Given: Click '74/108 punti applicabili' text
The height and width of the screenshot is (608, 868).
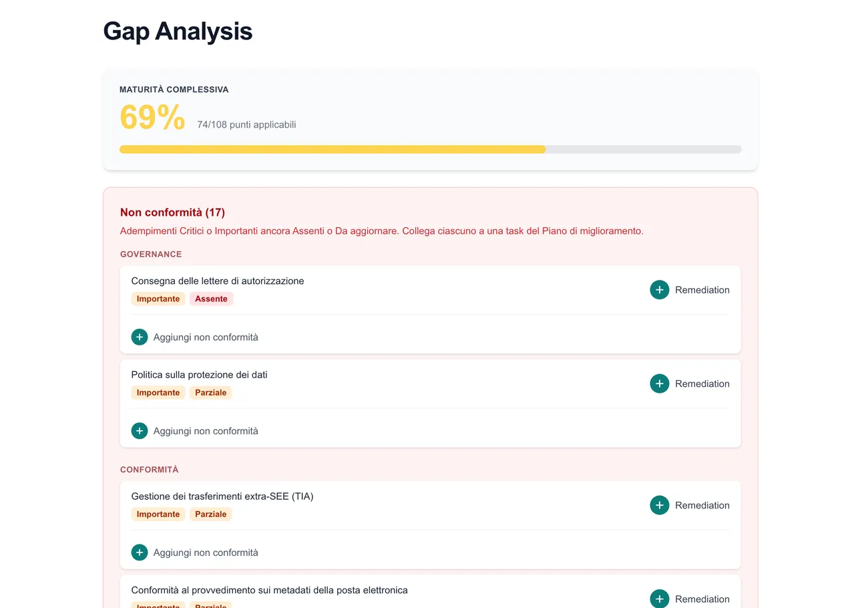Looking at the screenshot, I should [x=246, y=125].
